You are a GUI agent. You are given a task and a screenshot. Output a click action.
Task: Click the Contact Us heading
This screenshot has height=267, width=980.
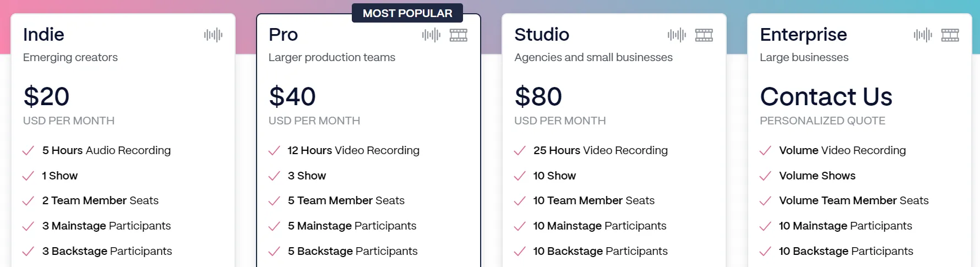[x=826, y=97]
